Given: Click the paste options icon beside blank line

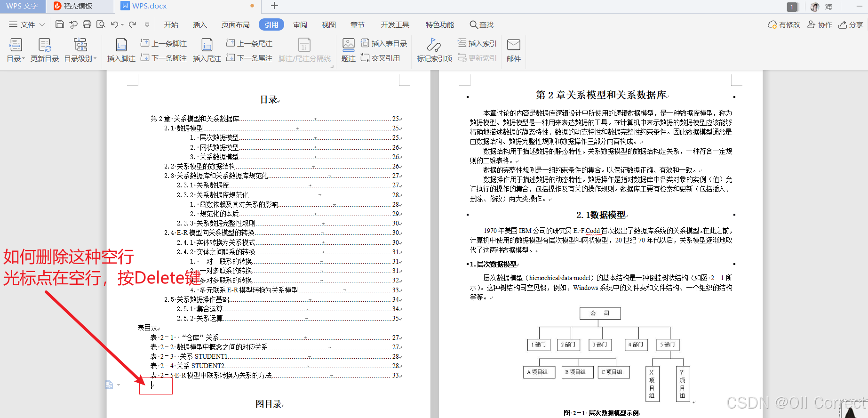Looking at the screenshot, I should (x=110, y=385).
